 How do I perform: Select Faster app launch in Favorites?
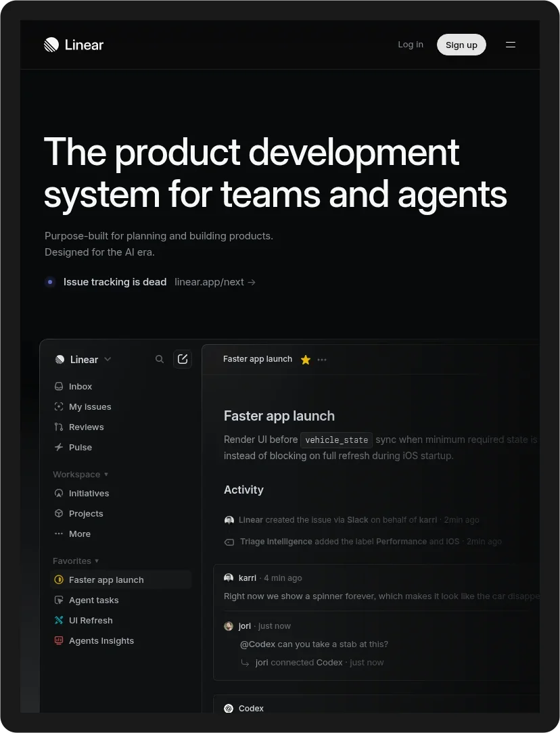pyautogui.click(x=120, y=580)
